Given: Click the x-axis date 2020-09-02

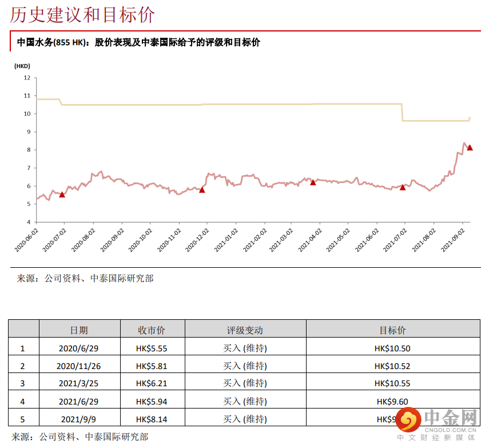Looking at the screenshot, I should pyautogui.click(x=112, y=240).
